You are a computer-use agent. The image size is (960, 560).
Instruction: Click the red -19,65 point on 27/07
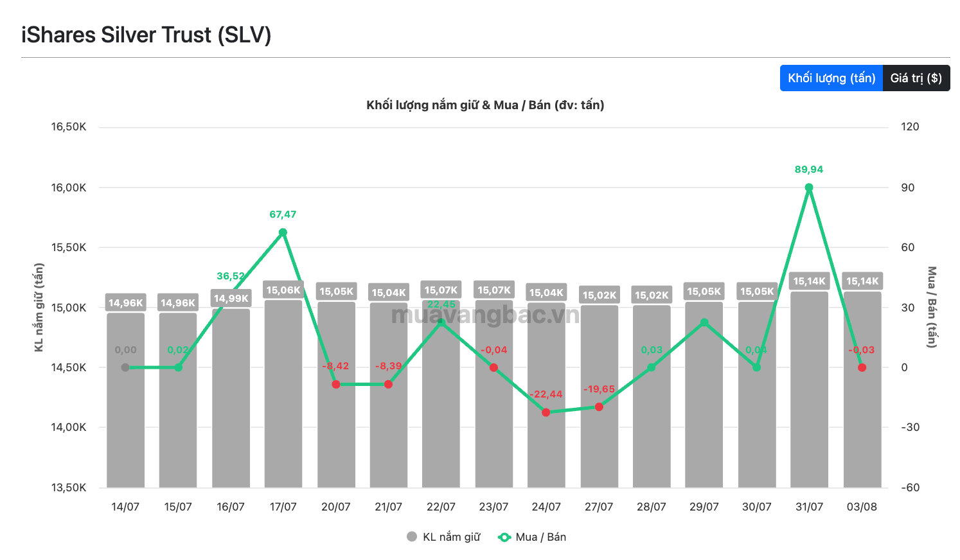pyautogui.click(x=599, y=407)
